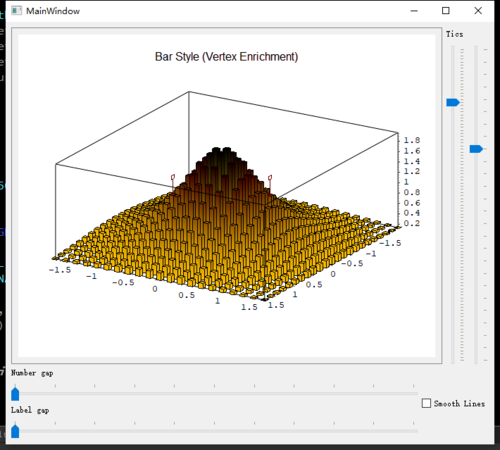Click the MainWindow title bar text

point(53,11)
